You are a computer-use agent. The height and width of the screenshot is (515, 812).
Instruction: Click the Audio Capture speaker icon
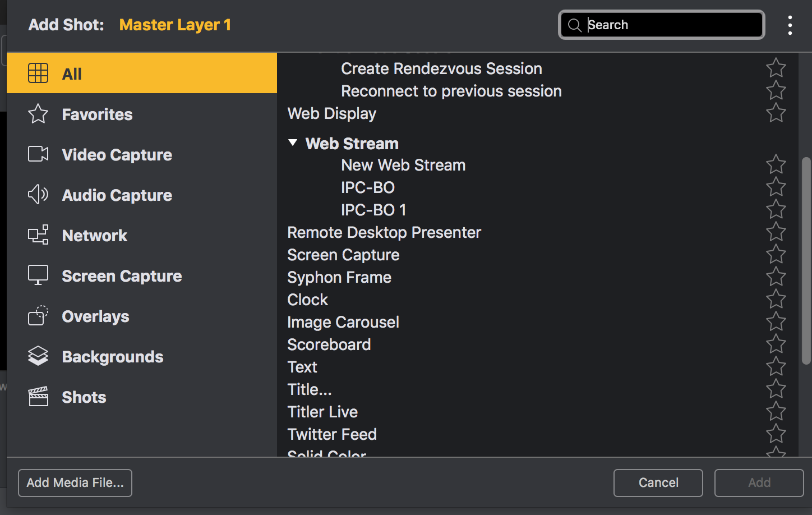click(38, 195)
